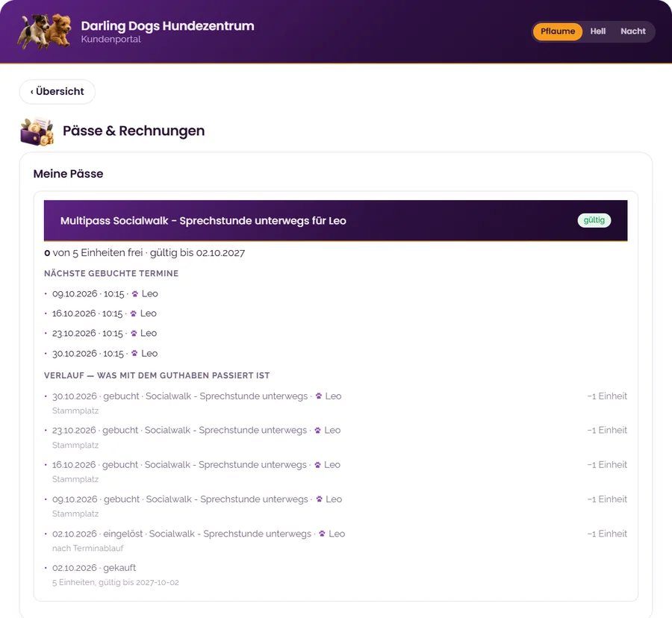The height and width of the screenshot is (618, 672).
Task: Click '23.10.2026 · 10:15' appointment date
Action: (88, 333)
